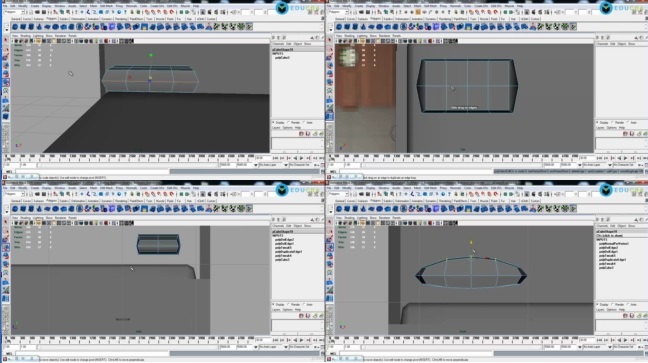
Task: Pick the Select tool arrow beside the dark-floor viewport
Action: point(5,40)
